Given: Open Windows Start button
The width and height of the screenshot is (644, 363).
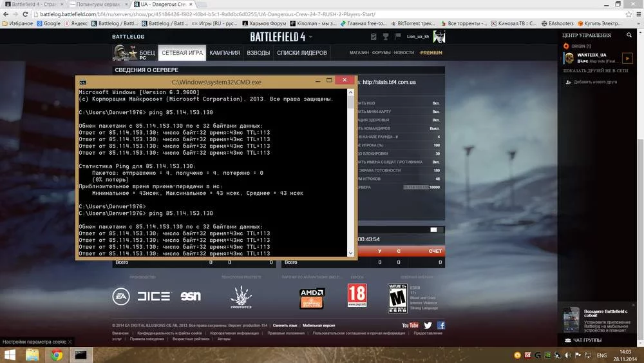Looking at the screenshot, I should (x=10, y=355).
